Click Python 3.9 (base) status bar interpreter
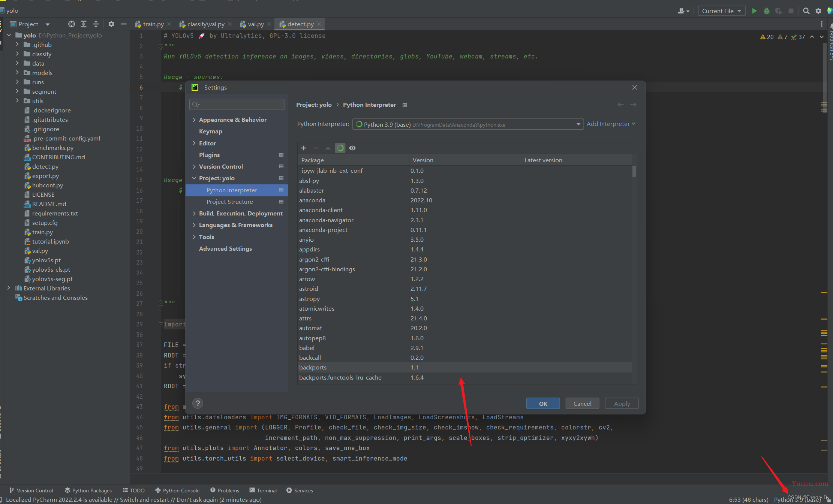The height and width of the screenshot is (504, 833). (x=797, y=500)
